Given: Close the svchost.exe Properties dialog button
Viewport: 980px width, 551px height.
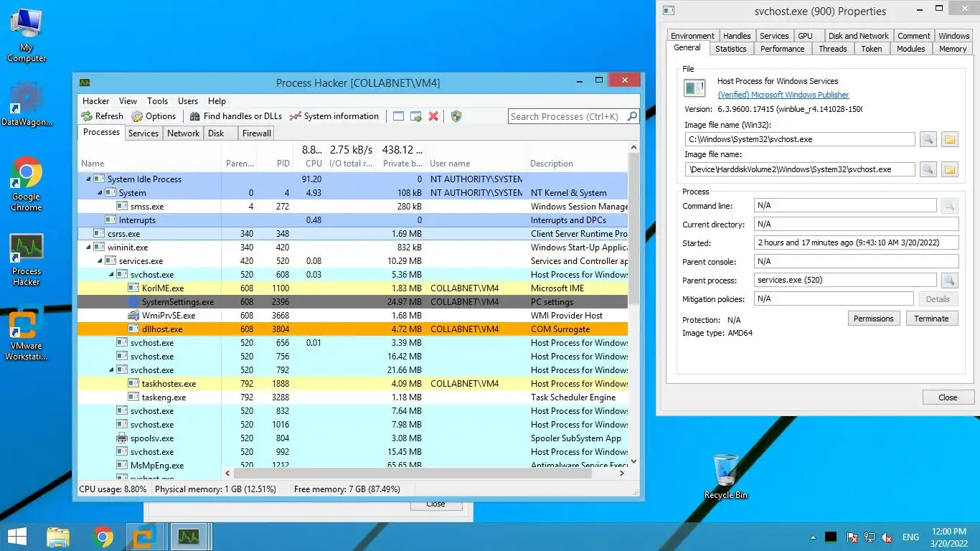Looking at the screenshot, I should (948, 397).
